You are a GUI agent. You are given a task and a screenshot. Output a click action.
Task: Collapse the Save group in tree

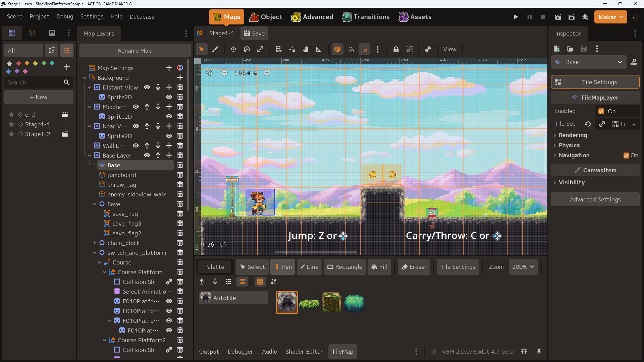click(x=94, y=204)
